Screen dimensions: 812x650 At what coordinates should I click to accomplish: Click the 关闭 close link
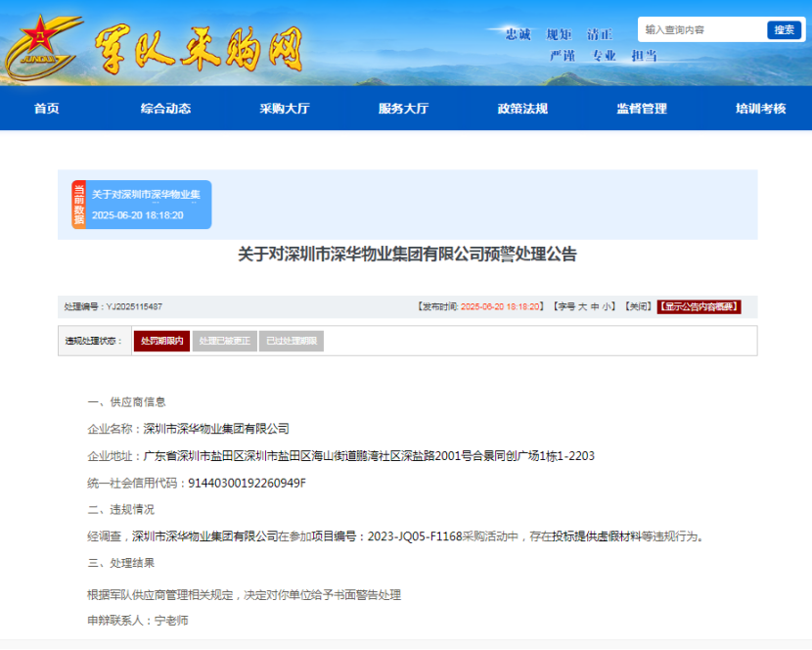click(x=638, y=306)
